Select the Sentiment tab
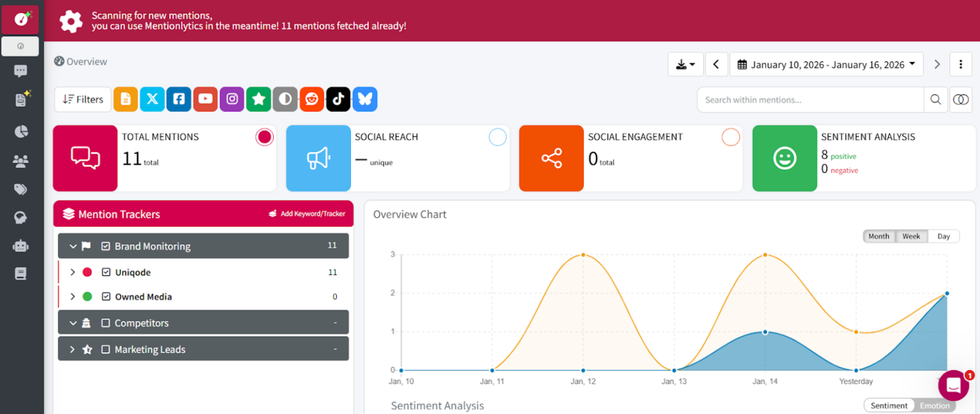The image size is (980, 414). click(x=889, y=405)
